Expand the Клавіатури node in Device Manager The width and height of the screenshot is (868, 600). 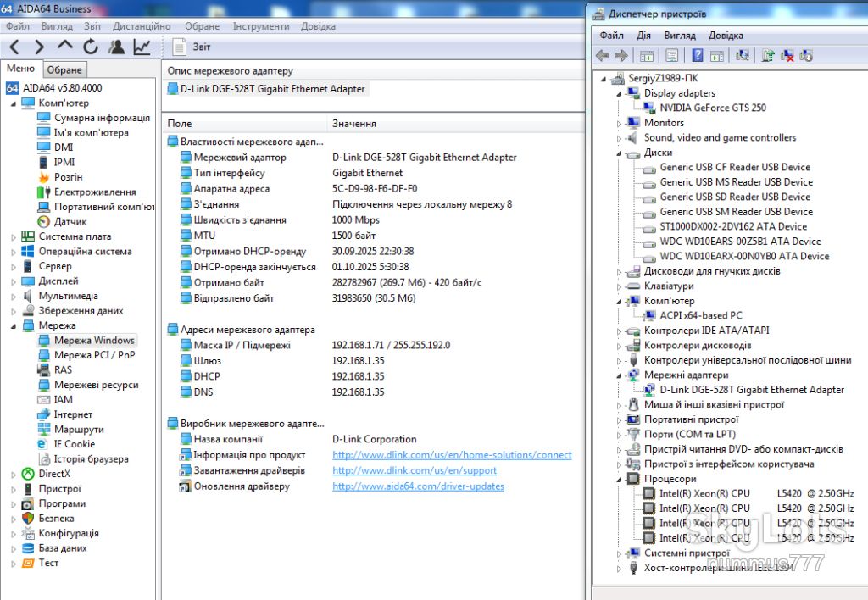[619, 286]
